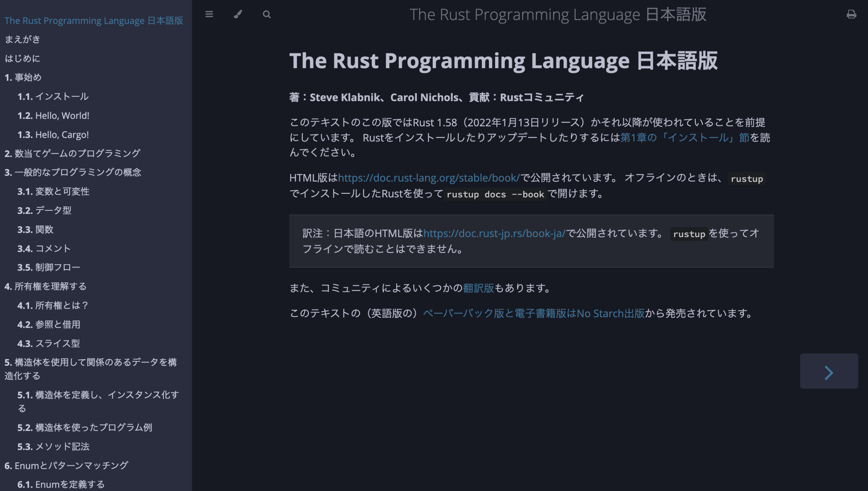Viewport: 868px width, 491px height.
Task: Open section 3.4. コメント
Action: pyautogui.click(x=44, y=248)
